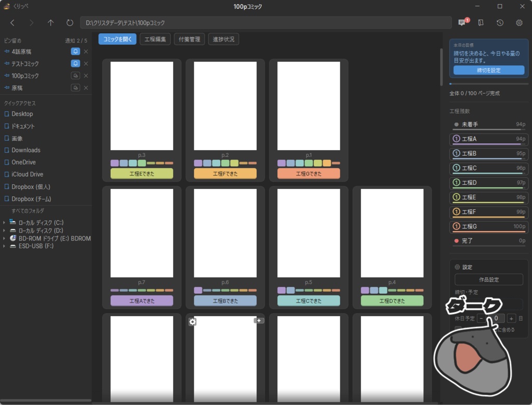Expand the ローカル ディスク (D:) tree node
This screenshot has width=532, height=405.
(x=4, y=231)
